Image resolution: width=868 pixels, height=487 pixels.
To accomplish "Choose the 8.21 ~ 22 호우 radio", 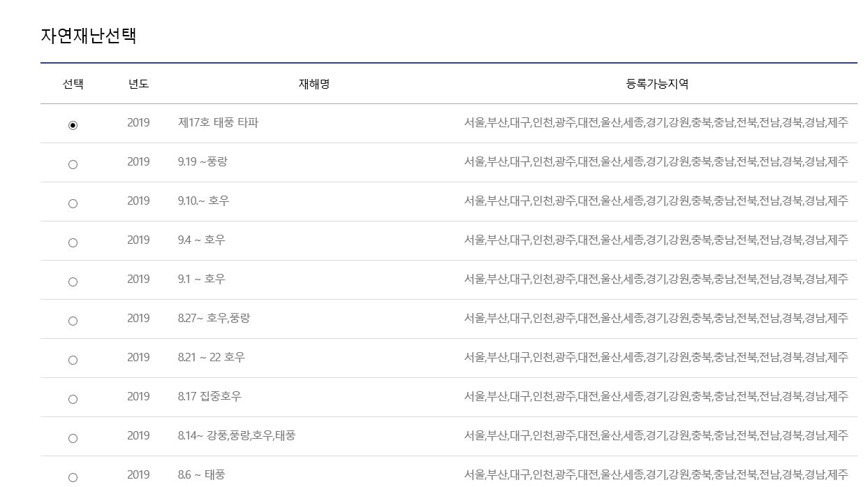I will (x=73, y=360).
